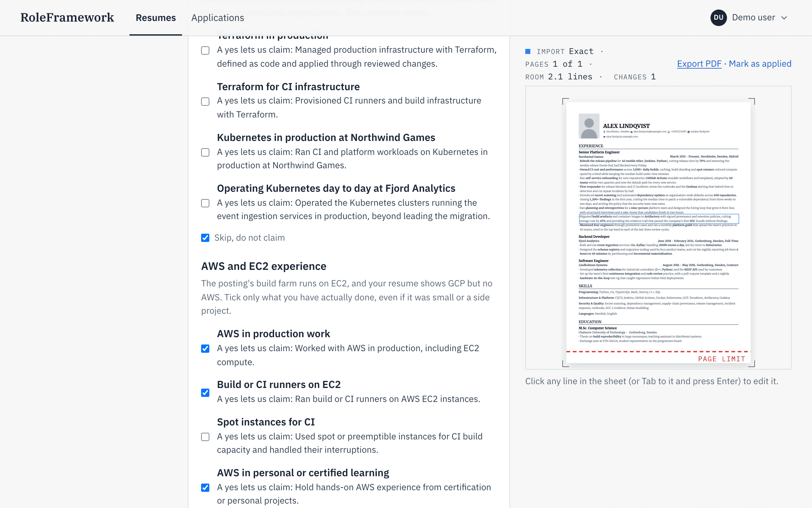Image resolution: width=812 pixels, height=508 pixels.
Task: Click the ALEX LINDQVIST name in resume
Action: (626, 126)
